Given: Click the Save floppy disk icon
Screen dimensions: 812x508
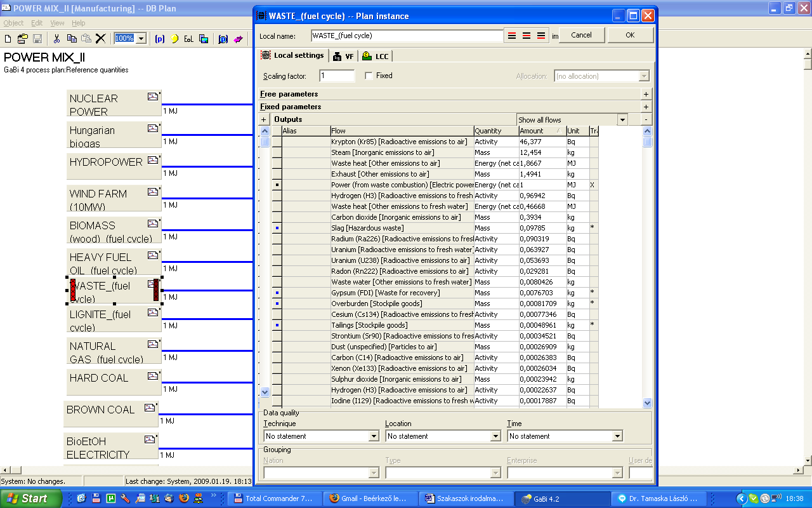Looking at the screenshot, I should click(37, 39).
